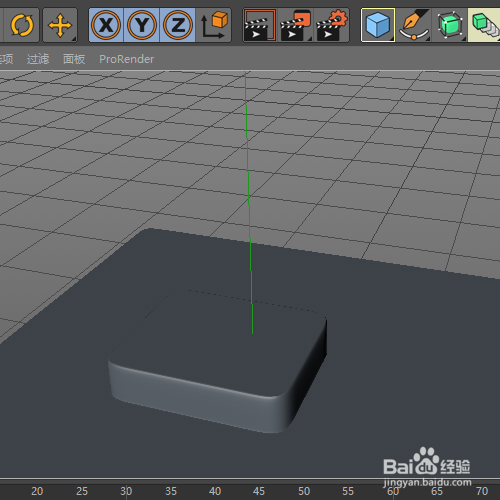Open the Array modeling objects icon

(484, 25)
